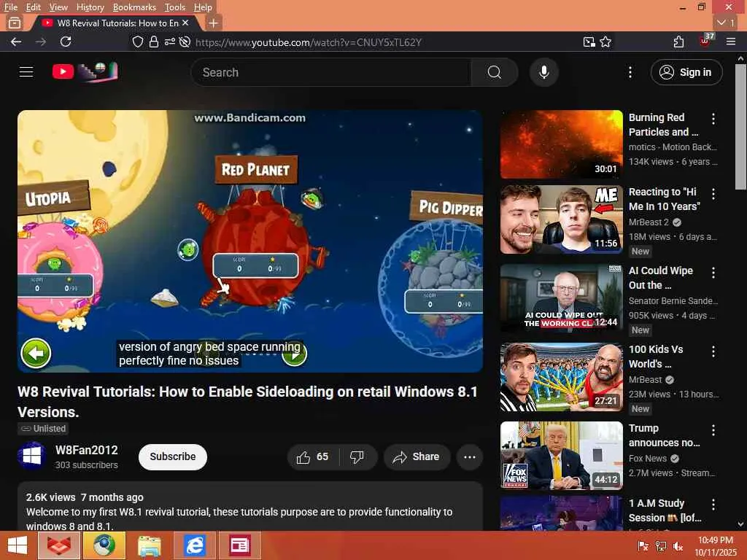Click the Share button
The height and width of the screenshot is (560, 747).
click(417, 456)
